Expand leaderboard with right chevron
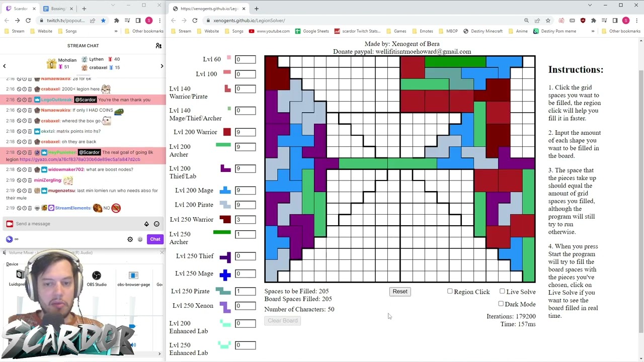The height and width of the screenshot is (362, 644). click(162, 66)
